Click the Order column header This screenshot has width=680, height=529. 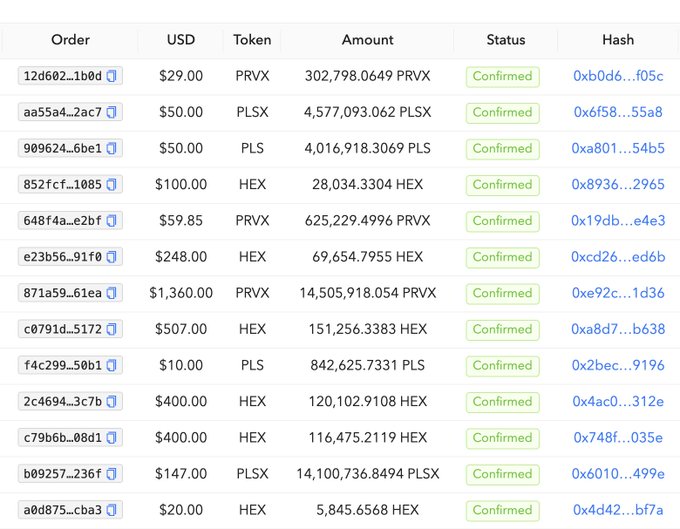[70, 40]
